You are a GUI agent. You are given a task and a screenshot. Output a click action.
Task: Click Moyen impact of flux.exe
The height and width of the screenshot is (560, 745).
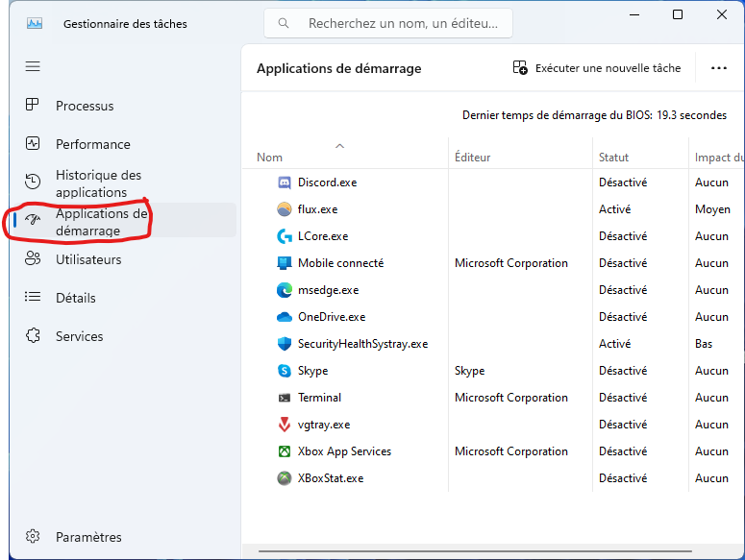coord(712,209)
